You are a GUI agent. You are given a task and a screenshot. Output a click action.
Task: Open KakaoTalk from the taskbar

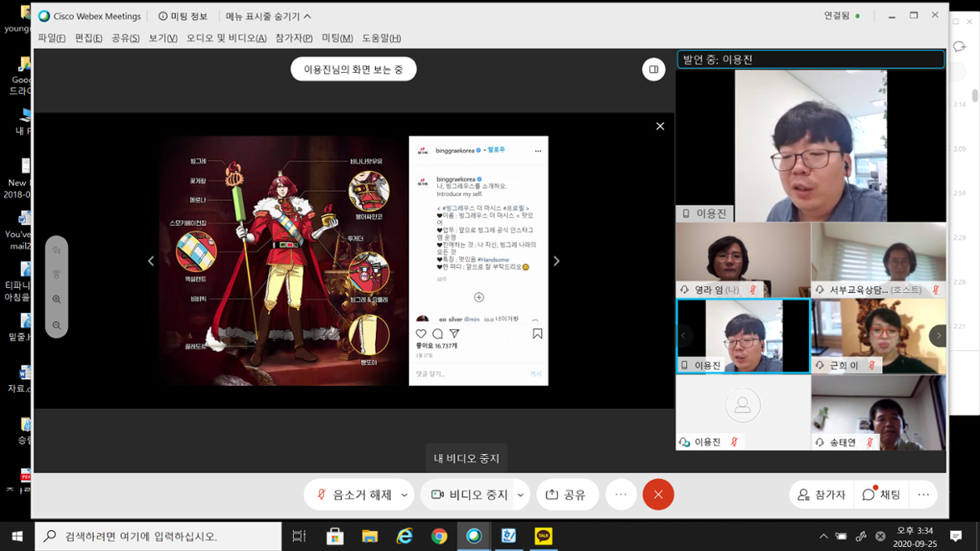tap(544, 536)
